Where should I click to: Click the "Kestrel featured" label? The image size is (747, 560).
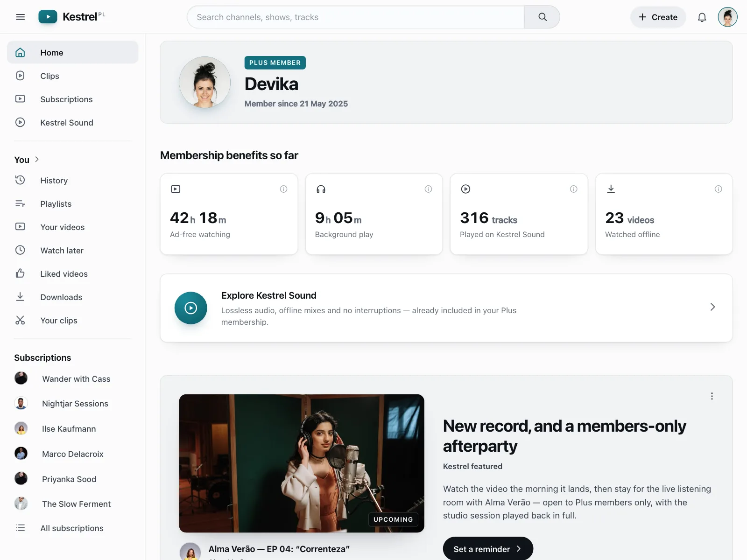pyautogui.click(x=472, y=466)
